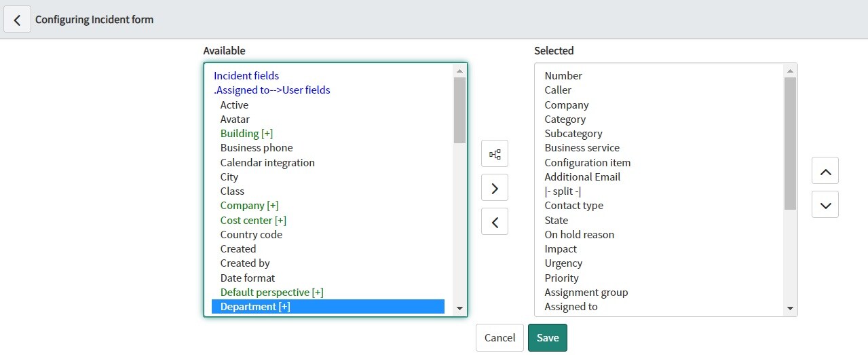Click the Selected list scrollbar thumb
This screenshot has height=355, width=868.
[790, 143]
